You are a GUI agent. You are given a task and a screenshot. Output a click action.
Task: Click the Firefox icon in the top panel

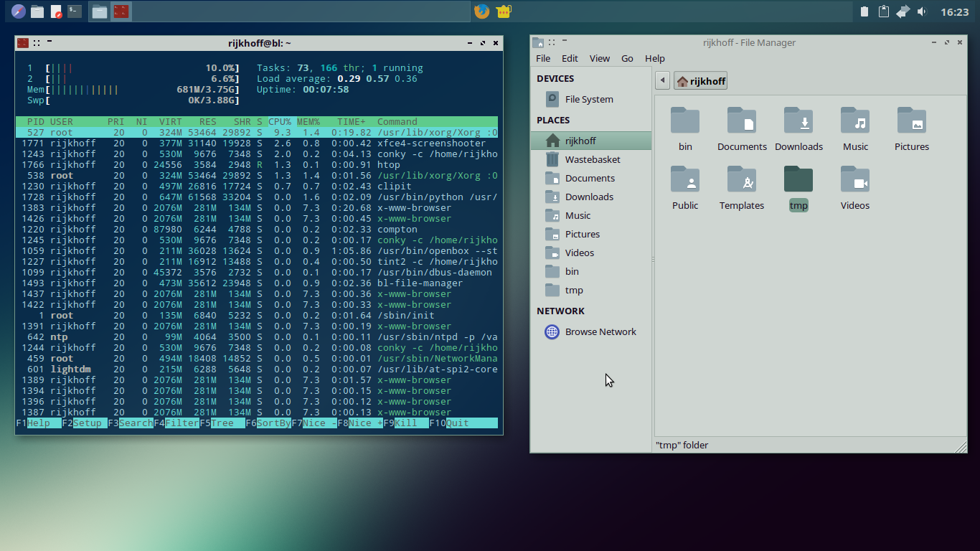(x=482, y=11)
